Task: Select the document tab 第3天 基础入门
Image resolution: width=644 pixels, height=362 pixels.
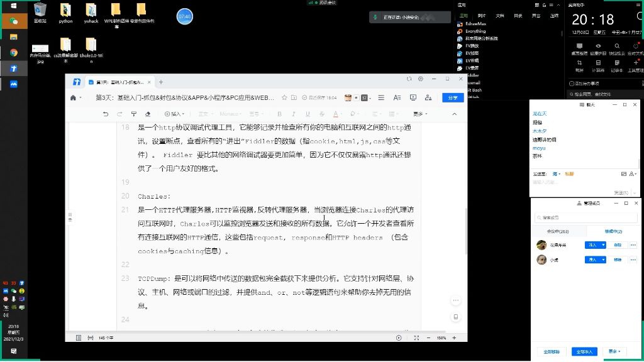Action: 119,82
